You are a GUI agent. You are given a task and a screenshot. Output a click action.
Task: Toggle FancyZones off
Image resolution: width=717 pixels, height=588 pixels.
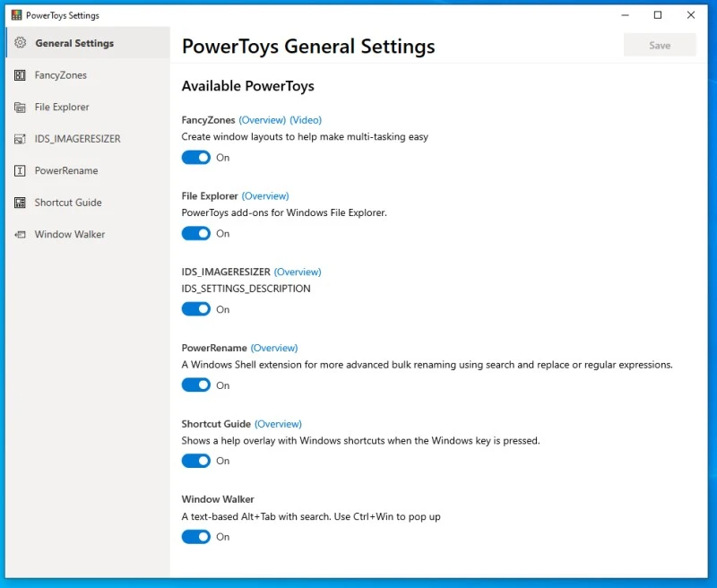tap(195, 157)
